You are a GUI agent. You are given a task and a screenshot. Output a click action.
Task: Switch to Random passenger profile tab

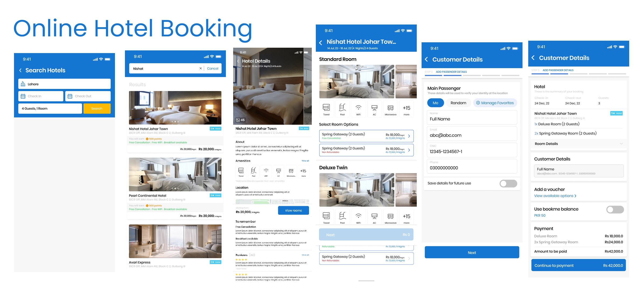pyautogui.click(x=457, y=102)
